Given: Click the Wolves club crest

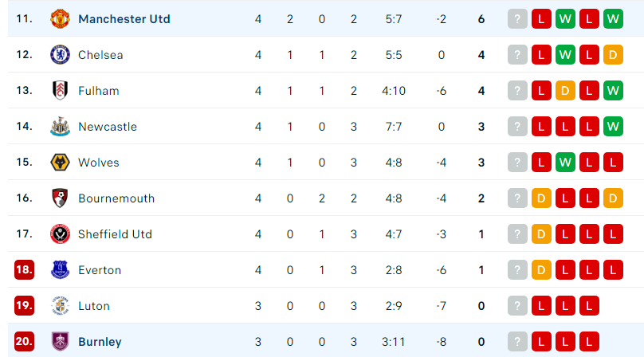Looking at the screenshot, I should [x=60, y=163].
